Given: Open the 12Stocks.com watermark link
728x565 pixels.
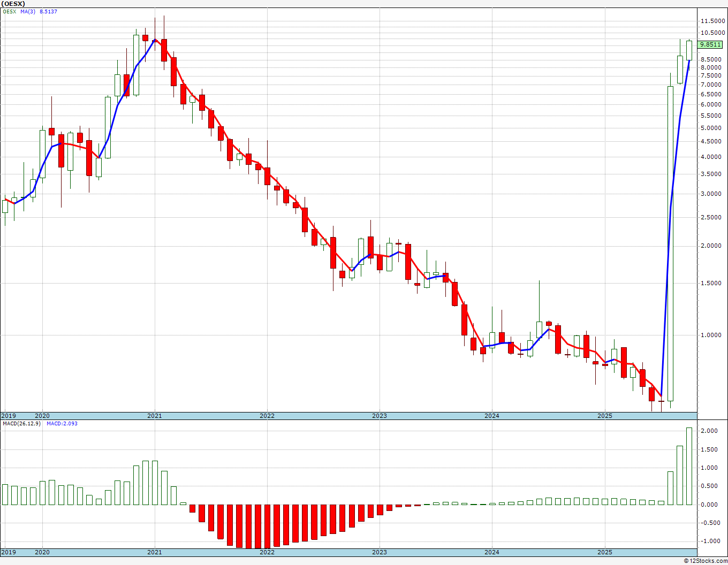Looking at the screenshot, I should click(x=706, y=561).
